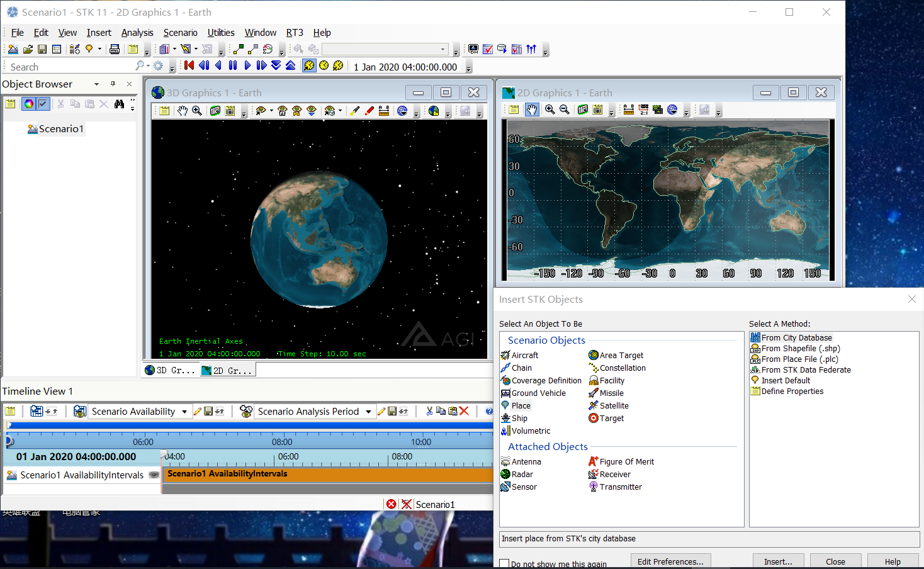Viewport: 924px width, 569px height.
Task: Save the scenario with the floppy disk icon
Action: click(x=42, y=49)
